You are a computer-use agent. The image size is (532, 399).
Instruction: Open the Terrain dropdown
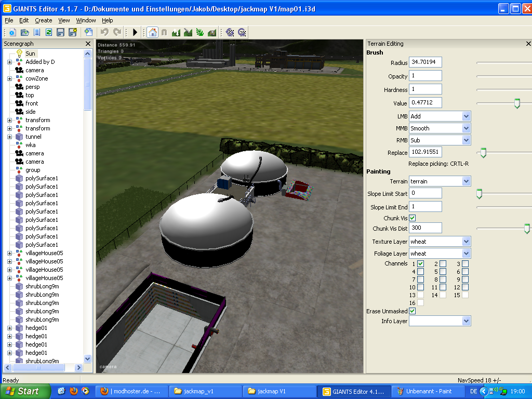point(440,181)
